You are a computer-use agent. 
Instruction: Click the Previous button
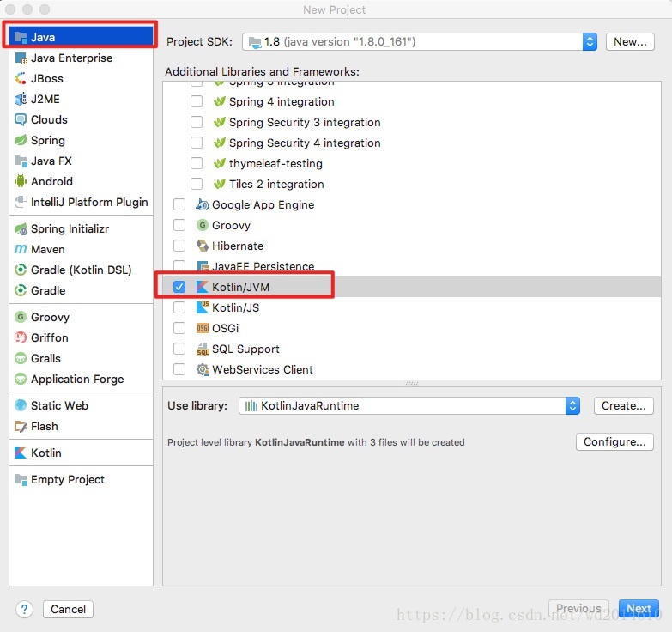[x=578, y=609]
